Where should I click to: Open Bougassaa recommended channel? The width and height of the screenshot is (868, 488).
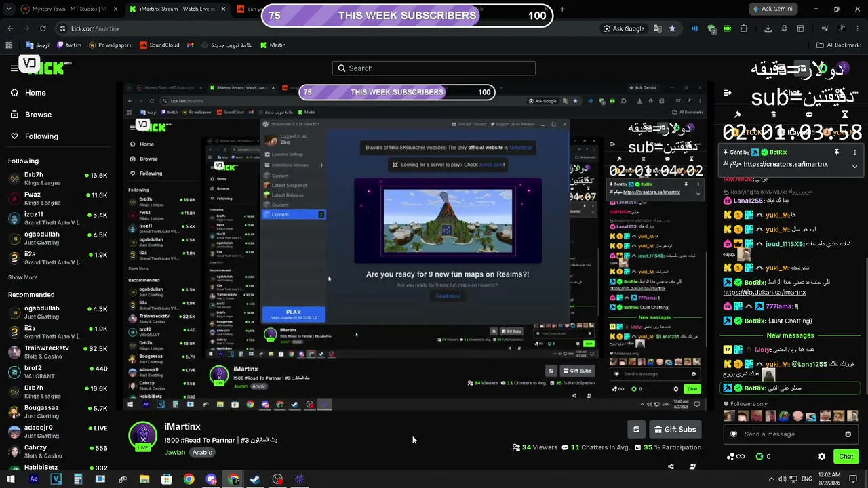click(x=58, y=411)
